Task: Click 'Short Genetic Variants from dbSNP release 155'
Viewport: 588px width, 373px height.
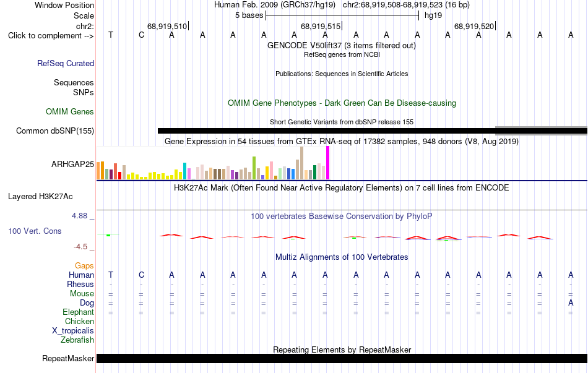Action: click(x=342, y=122)
